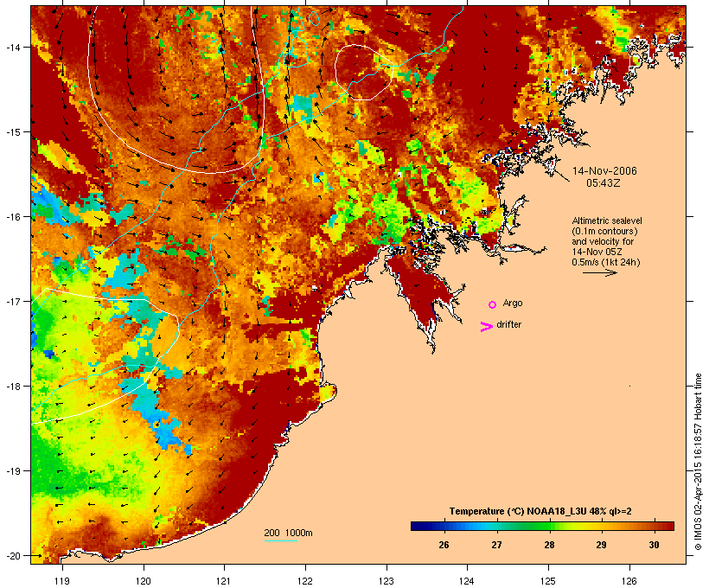The image size is (709, 588).
Task: Click the 28 tick on temperature scale
Action: click(x=549, y=545)
